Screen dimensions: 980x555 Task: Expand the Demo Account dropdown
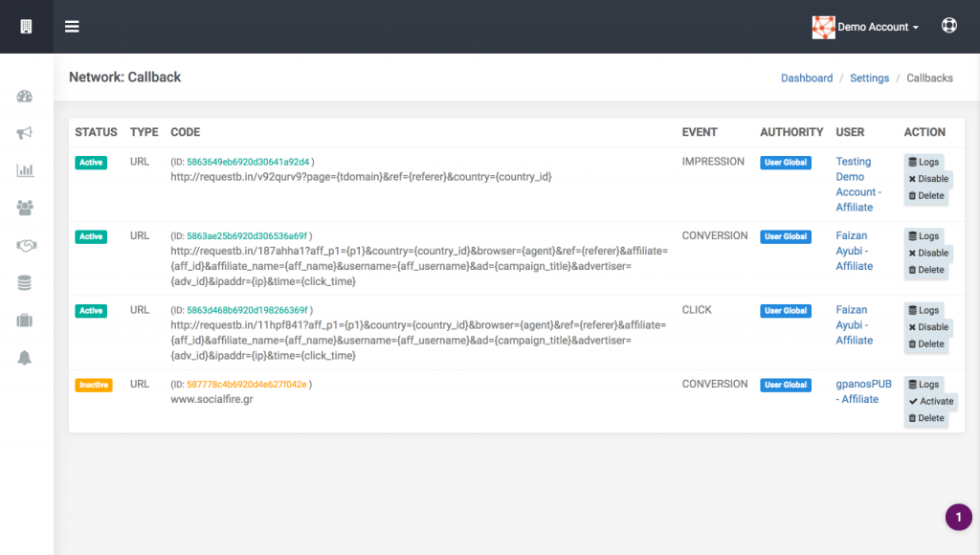[866, 27]
